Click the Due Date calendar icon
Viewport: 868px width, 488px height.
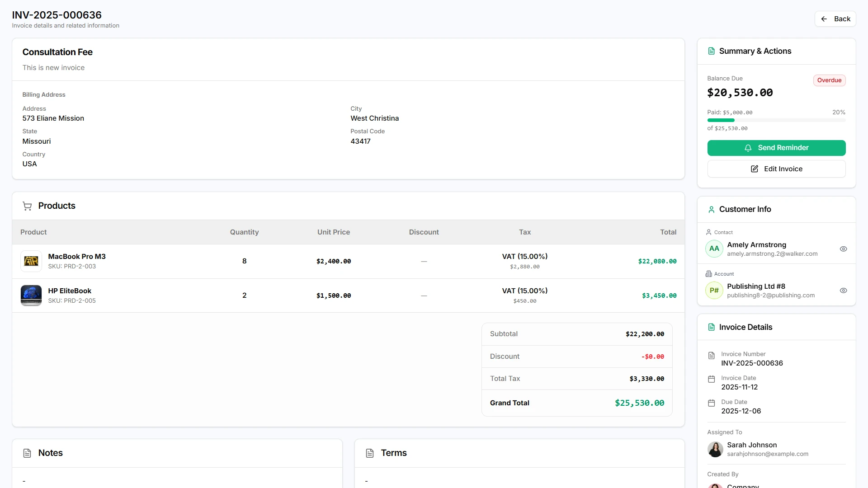[x=712, y=403]
